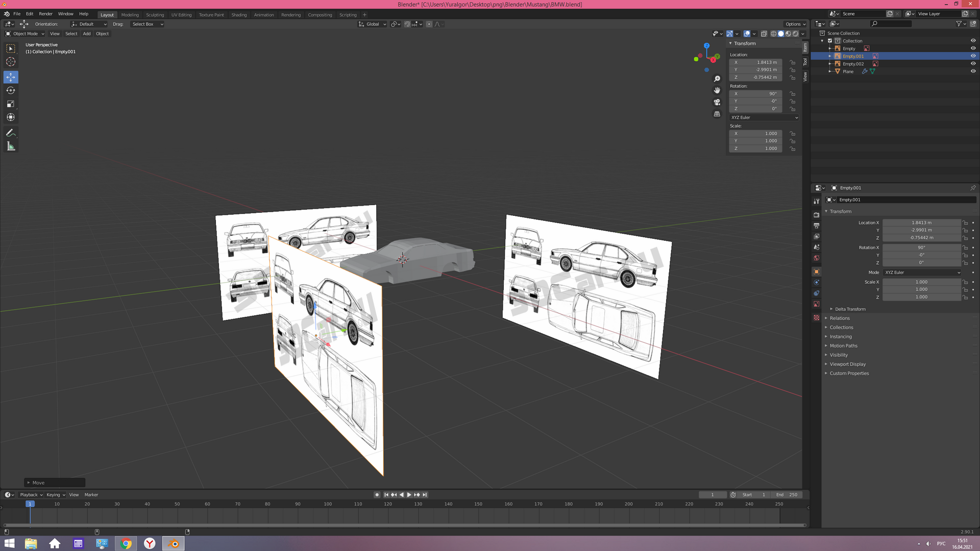Toggle visibility eye for Empty.002
980x551 pixels.
click(973, 64)
